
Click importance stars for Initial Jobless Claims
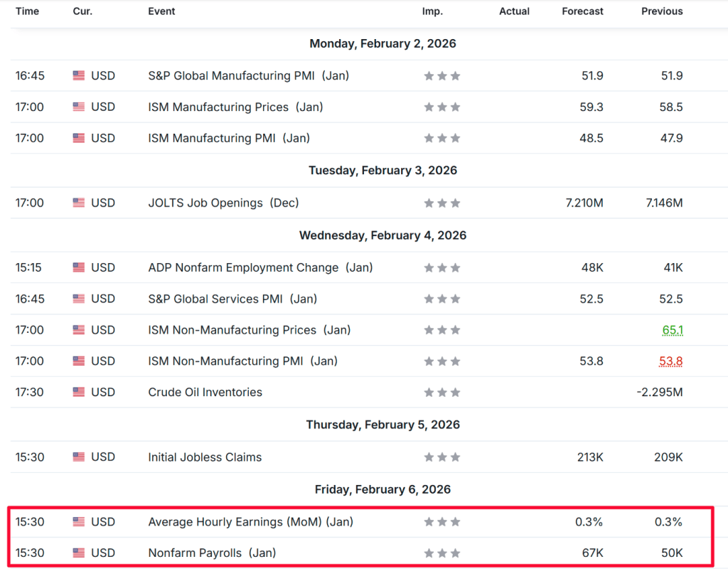tap(441, 457)
